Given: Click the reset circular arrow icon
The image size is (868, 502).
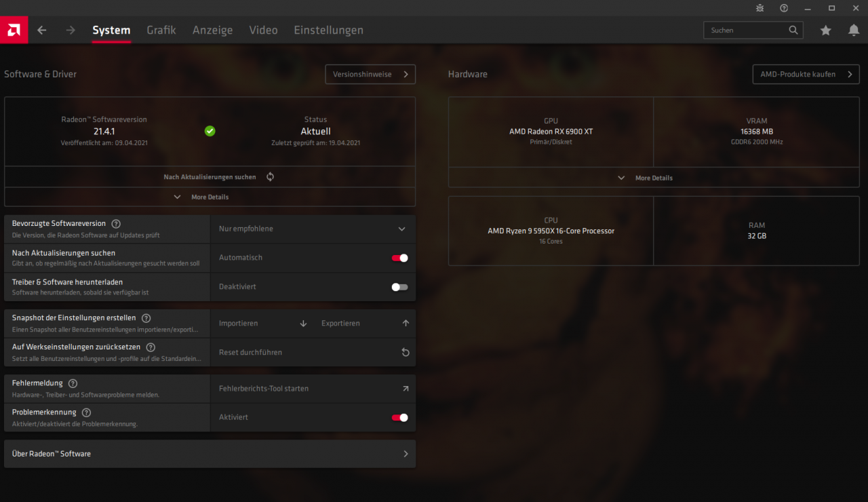Looking at the screenshot, I should click(x=406, y=353).
